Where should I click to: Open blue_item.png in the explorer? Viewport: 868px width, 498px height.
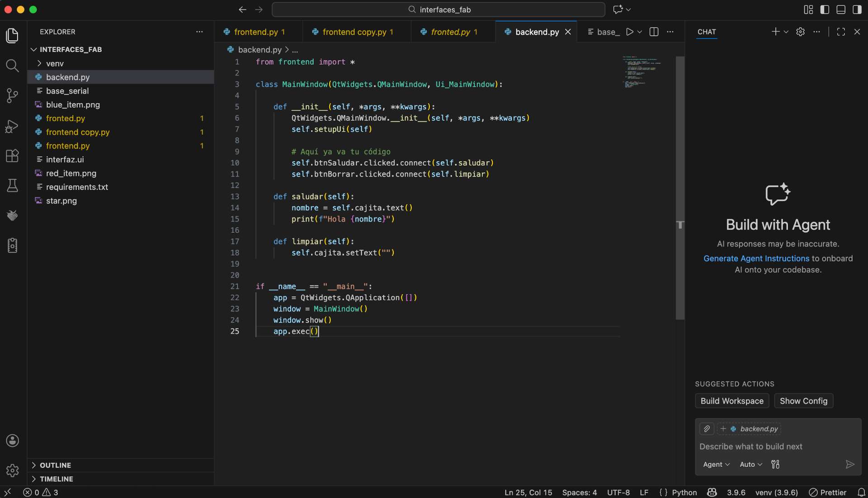(x=120, y=104)
